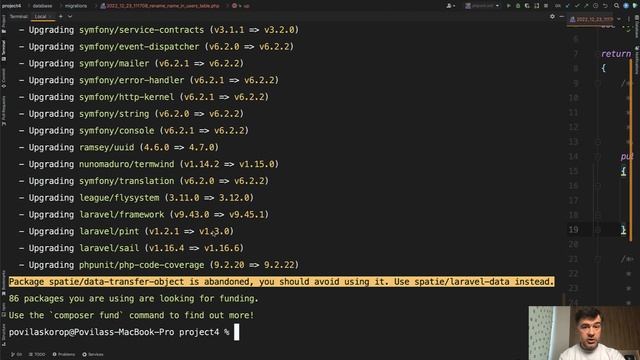Click the Debug bug icon
Image resolution: width=640 pixels, height=360 pixels.
518,6
